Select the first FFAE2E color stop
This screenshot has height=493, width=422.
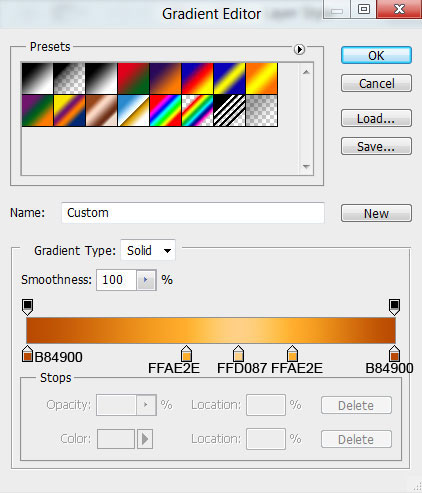(186, 354)
